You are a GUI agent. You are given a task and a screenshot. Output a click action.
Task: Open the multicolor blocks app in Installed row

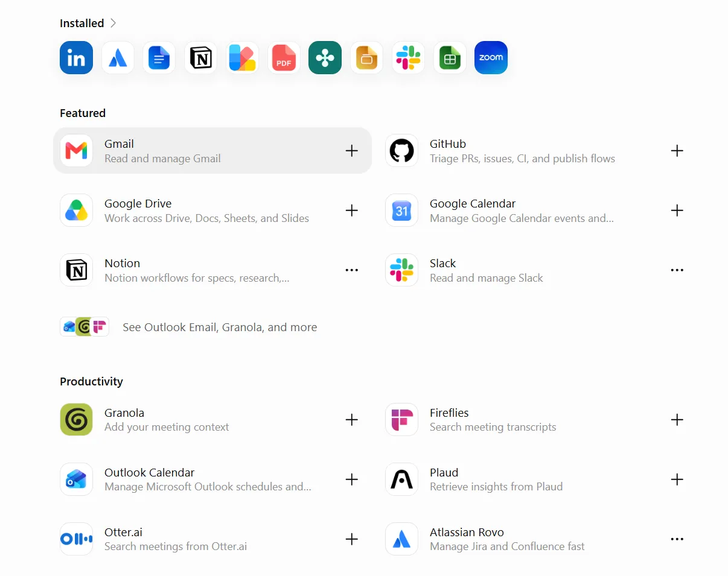coord(242,58)
